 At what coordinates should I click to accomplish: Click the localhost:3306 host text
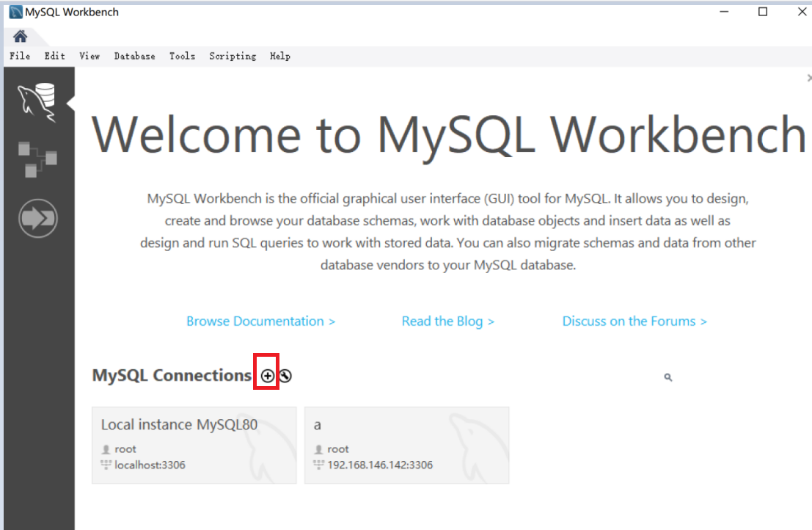(150, 465)
